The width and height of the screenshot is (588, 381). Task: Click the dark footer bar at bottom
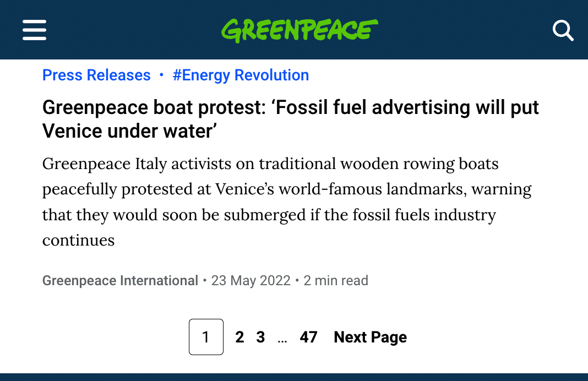294,377
